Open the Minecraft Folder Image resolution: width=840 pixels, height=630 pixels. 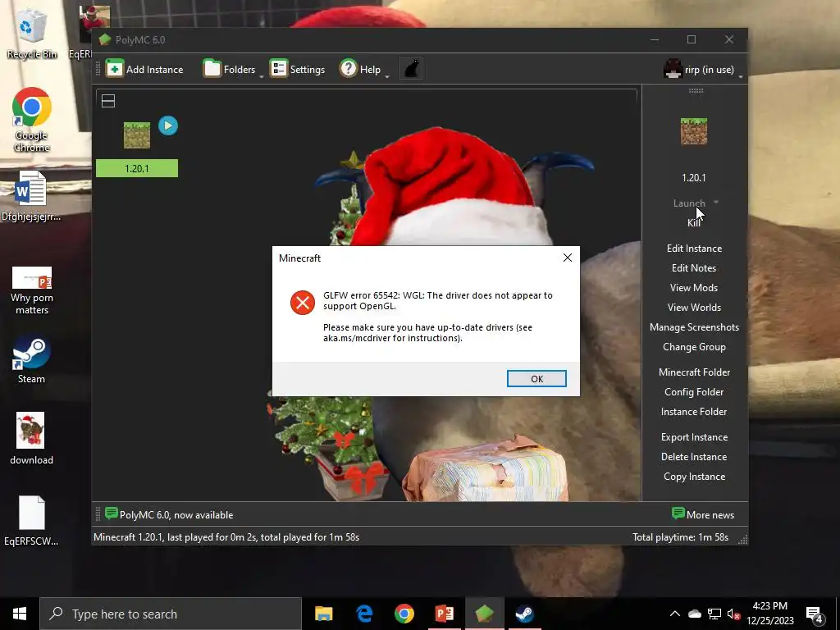[x=694, y=372]
